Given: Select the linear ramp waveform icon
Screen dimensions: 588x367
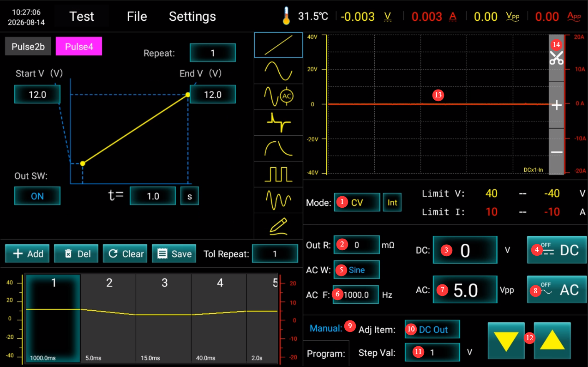Looking at the screenshot, I should [x=278, y=45].
